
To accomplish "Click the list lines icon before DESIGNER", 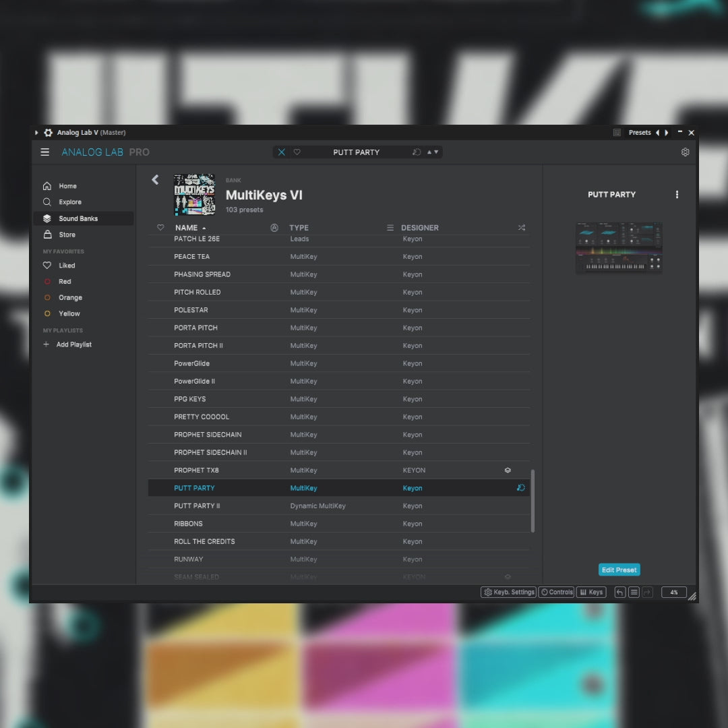I will [x=390, y=228].
